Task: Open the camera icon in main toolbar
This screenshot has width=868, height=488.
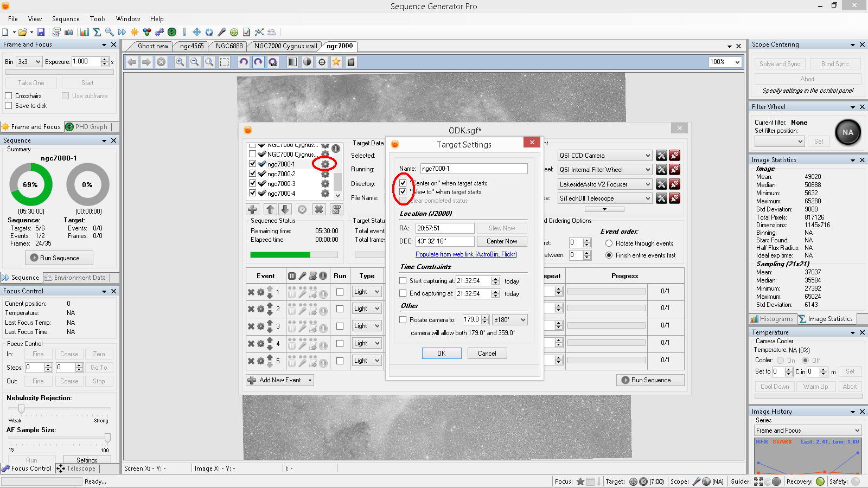Action: [x=69, y=32]
